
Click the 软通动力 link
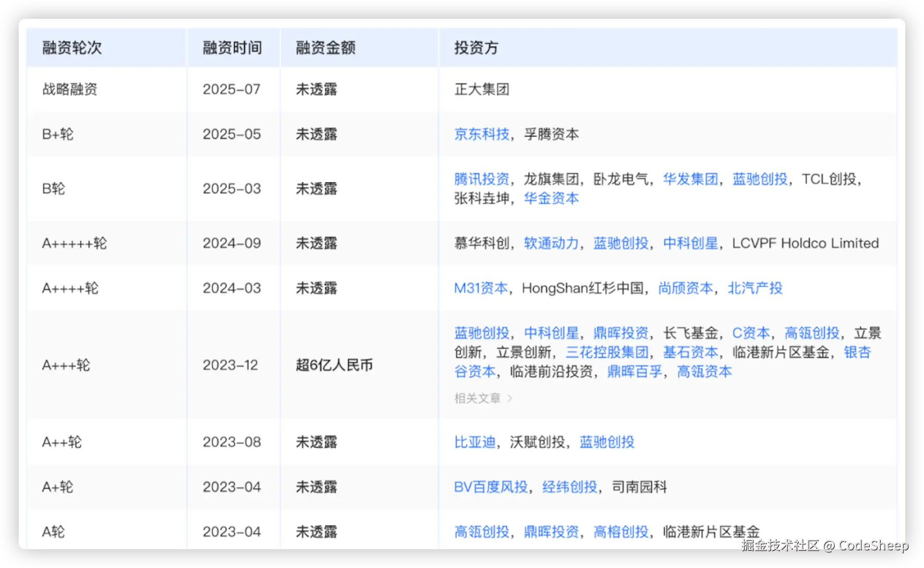tap(551, 243)
